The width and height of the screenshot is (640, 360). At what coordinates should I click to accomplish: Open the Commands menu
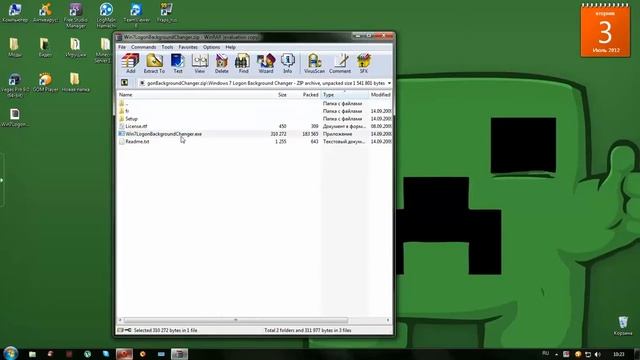pos(143,47)
